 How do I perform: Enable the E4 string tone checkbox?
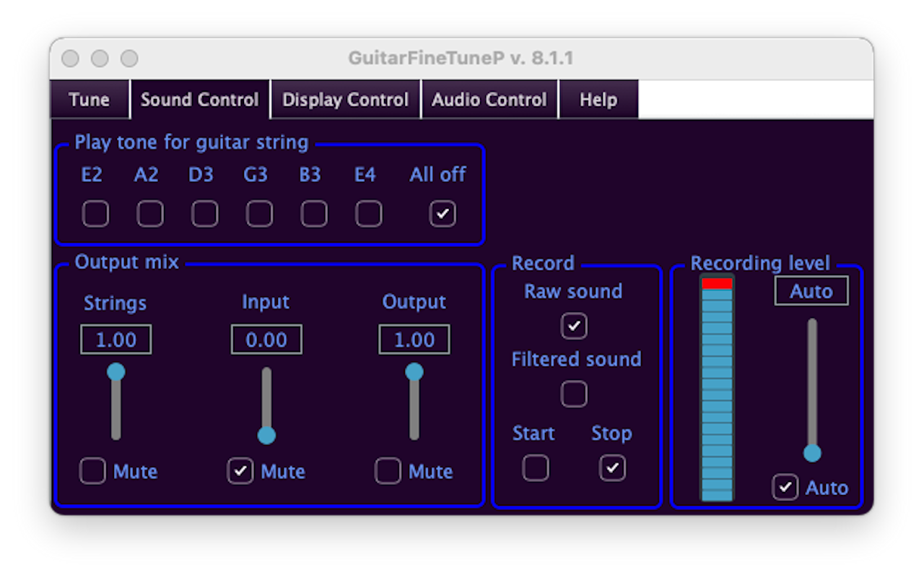(x=368, y=213)
